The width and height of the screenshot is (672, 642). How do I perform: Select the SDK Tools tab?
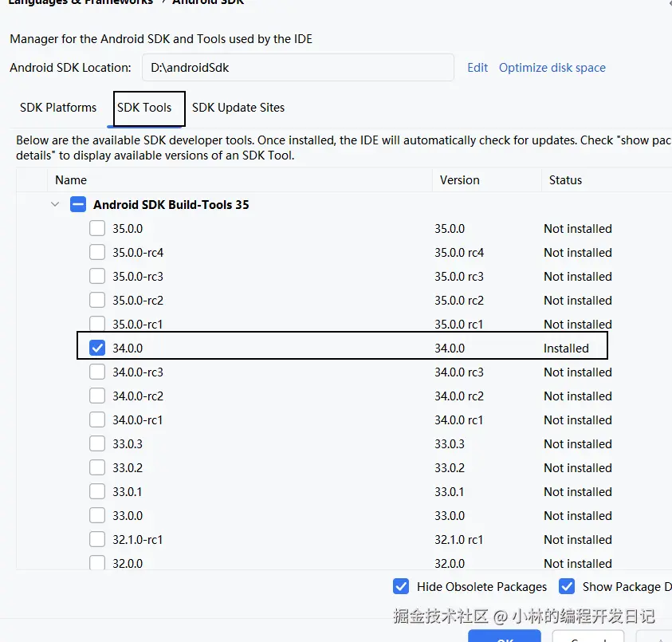(144, 108)
